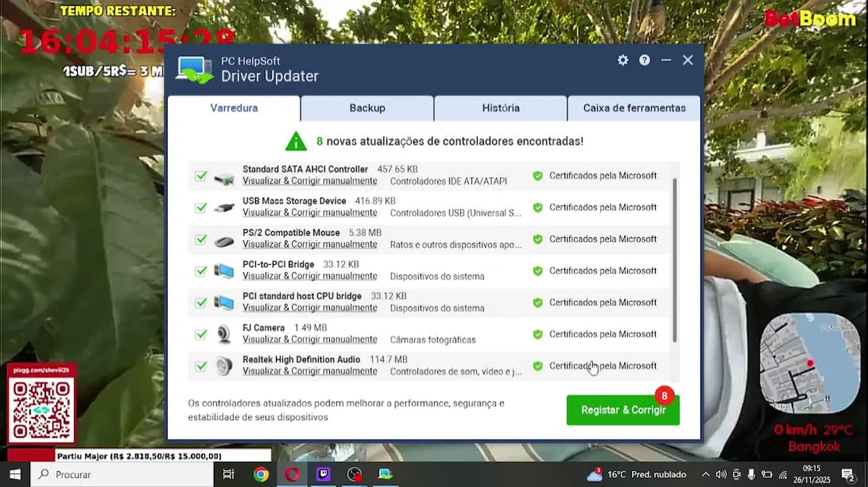Open the help question mark icon
868x487 pixels.
tap(644, 60)
